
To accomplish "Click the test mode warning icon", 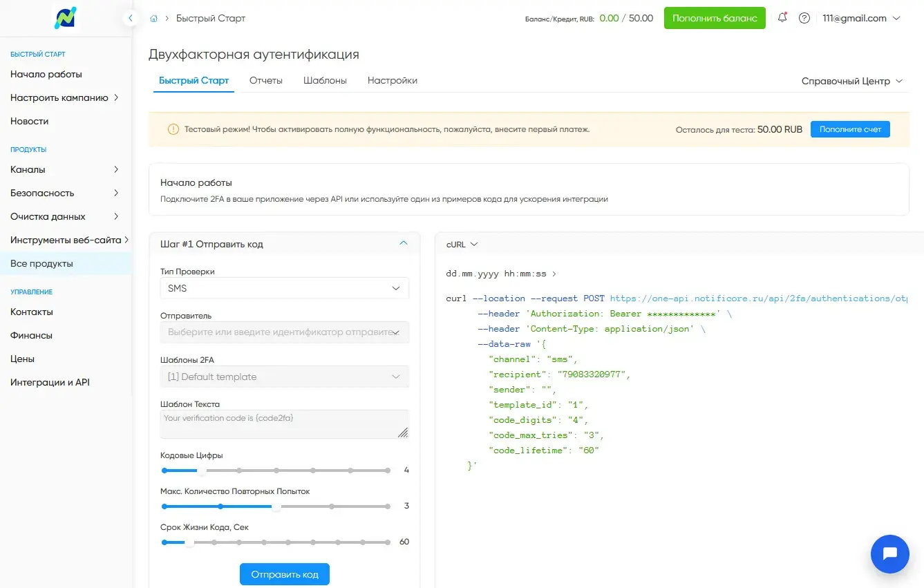I will point(173,129).
